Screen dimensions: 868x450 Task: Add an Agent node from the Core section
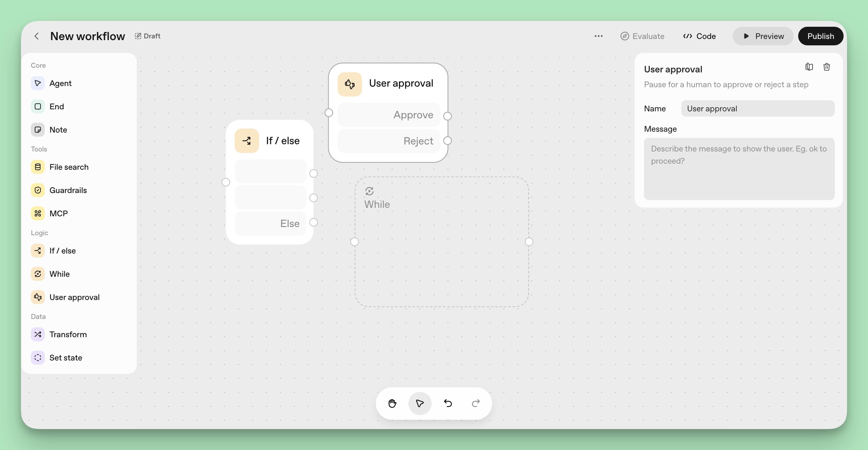pos(61,83)
